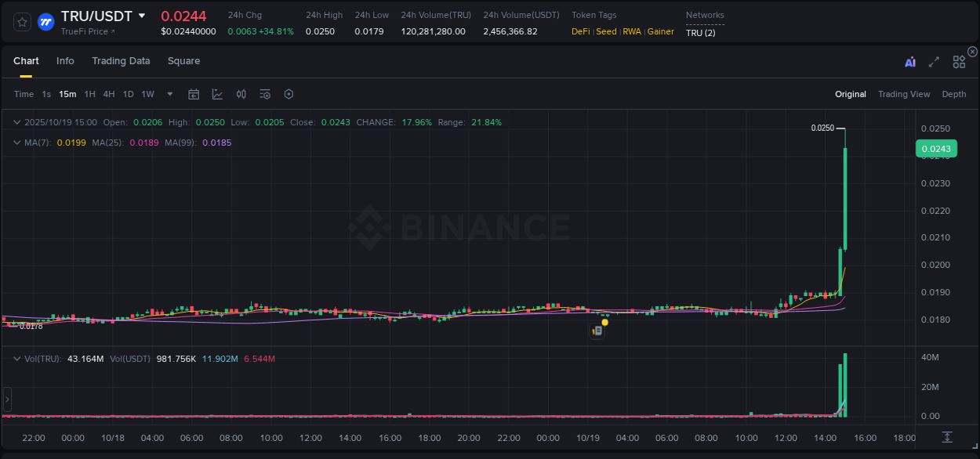Open the chart type line icon
This screenshot has height=459, width=980.
tap(217, 93)
